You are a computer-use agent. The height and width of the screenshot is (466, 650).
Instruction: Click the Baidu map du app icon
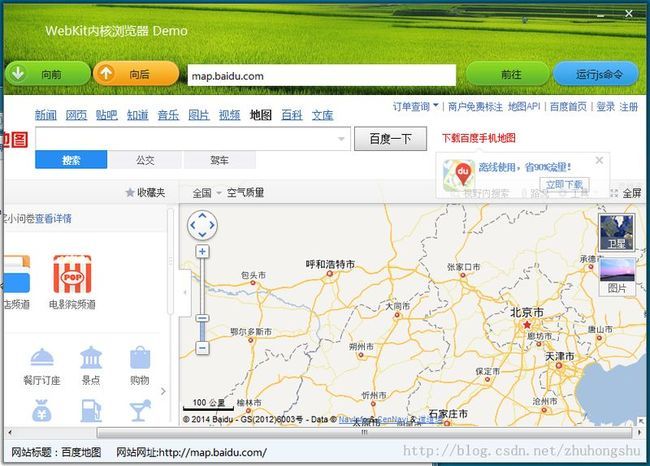click(459, 175)
